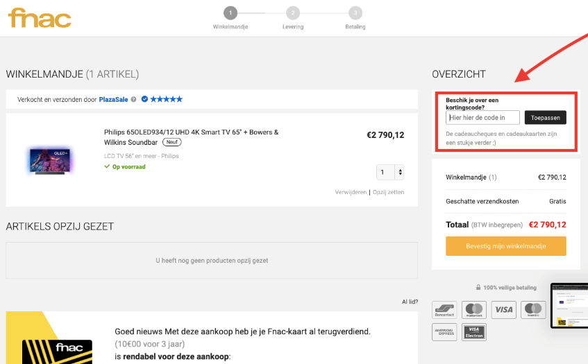Click the LCD TV 56" en meer category
This screenshot has width=588, height=364.
(141, 156)
